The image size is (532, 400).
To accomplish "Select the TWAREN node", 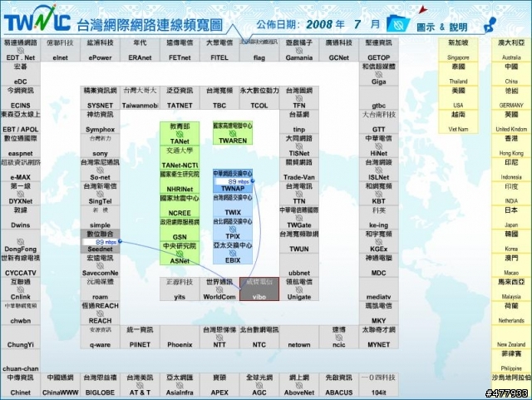I will [x=233, y=133].
